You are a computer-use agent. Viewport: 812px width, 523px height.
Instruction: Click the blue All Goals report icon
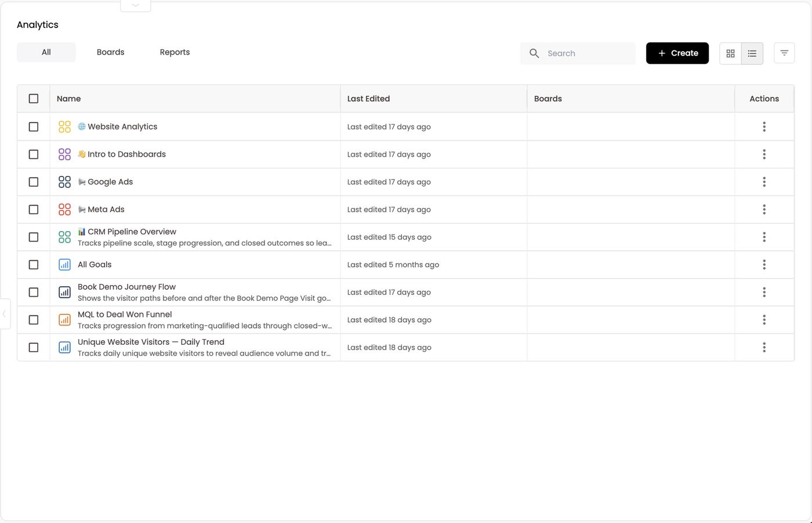coord(64,265)
